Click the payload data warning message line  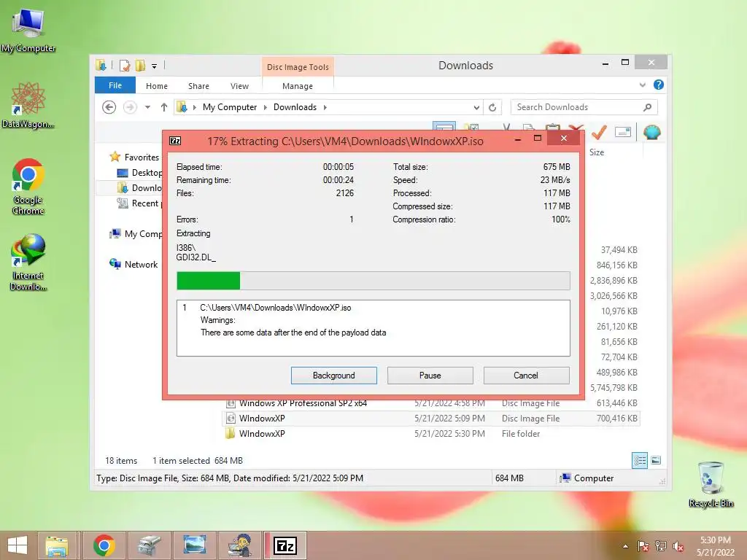(293, 332)
